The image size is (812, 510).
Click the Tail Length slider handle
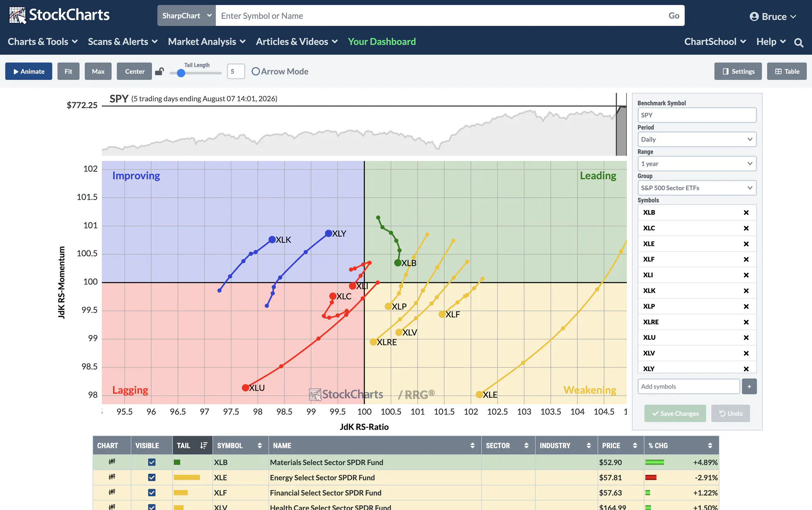(181, 73)
